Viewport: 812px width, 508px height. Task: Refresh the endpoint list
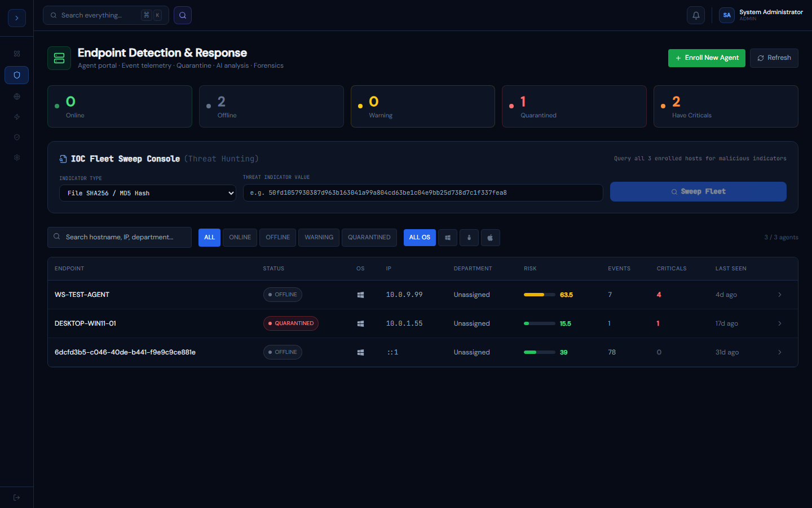click(x=774, y=58)
